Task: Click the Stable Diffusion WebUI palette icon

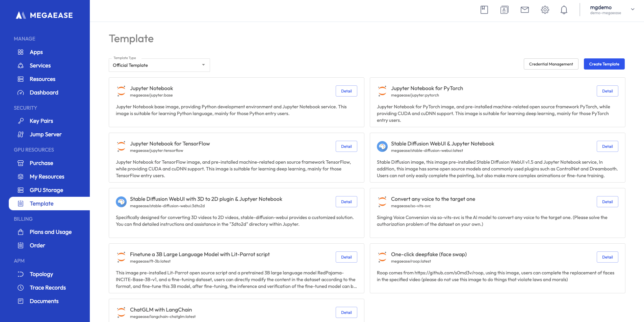Action: pos(382,146)
